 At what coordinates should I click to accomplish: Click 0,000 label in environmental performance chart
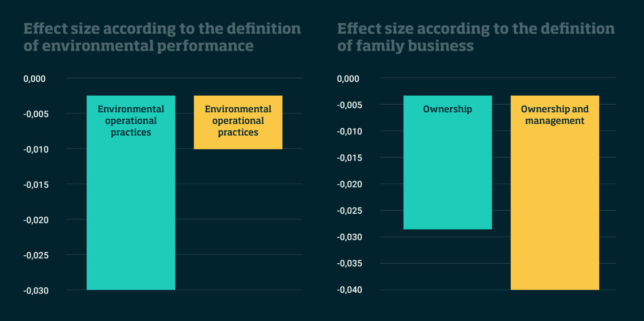click(x=34, y=79)
